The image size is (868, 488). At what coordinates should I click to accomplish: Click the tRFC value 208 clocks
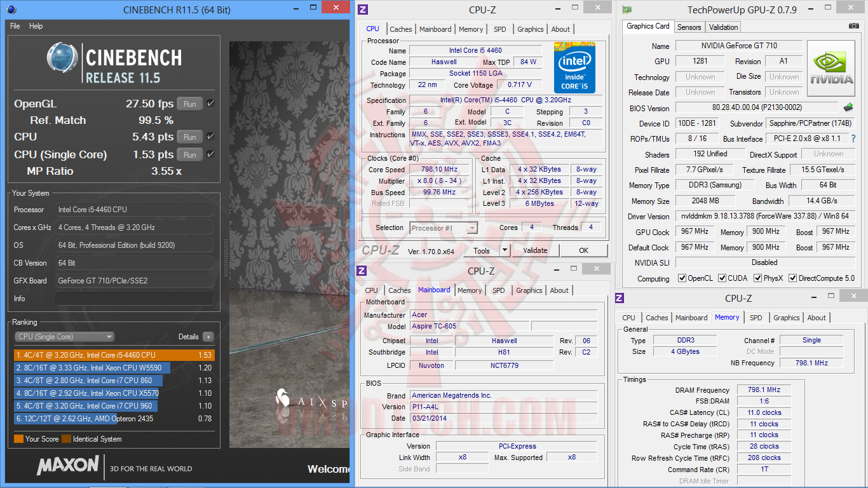click(764, 457)
